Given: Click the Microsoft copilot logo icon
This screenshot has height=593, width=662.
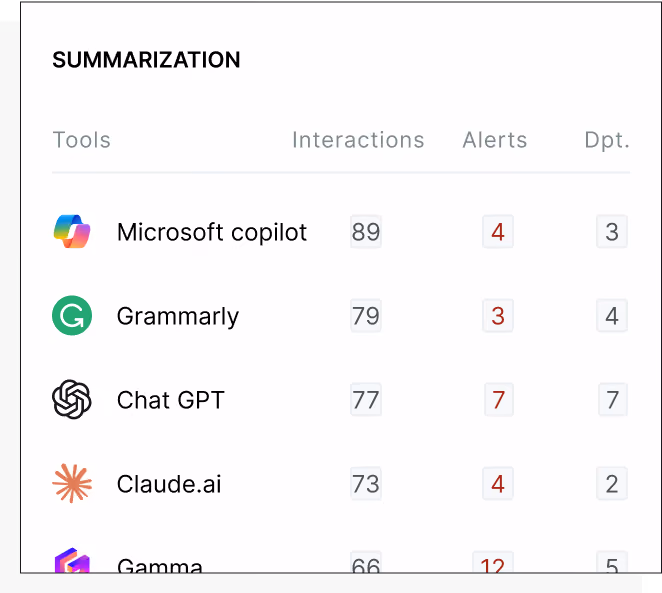Looking at the screenshot, I should [x=72, y=231].
